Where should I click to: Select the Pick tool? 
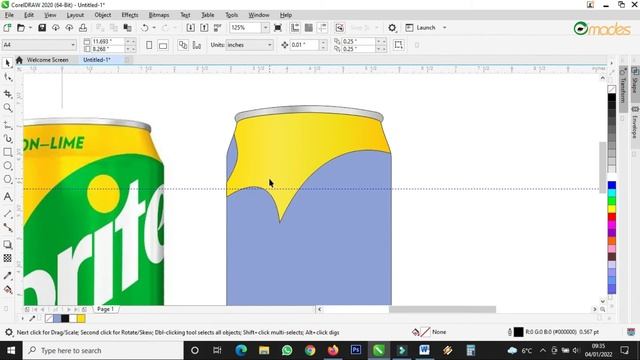pyautogui.click(x=7, y=63)
